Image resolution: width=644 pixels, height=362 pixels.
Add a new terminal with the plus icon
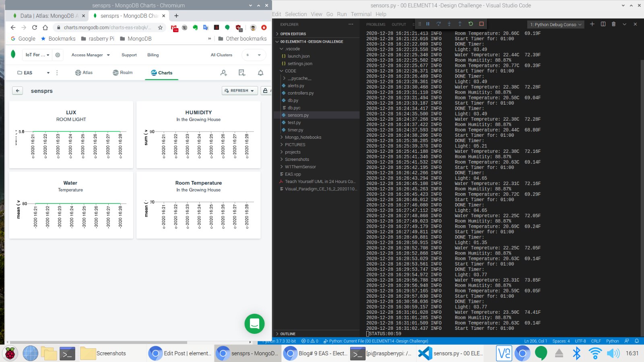pyautogui.click(x=592, y=24)
